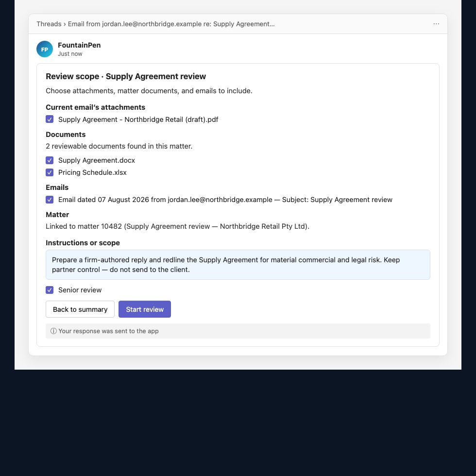
Task: Click the Pricing Schedule.xlsx file label
Action: [x=92, y=172]
